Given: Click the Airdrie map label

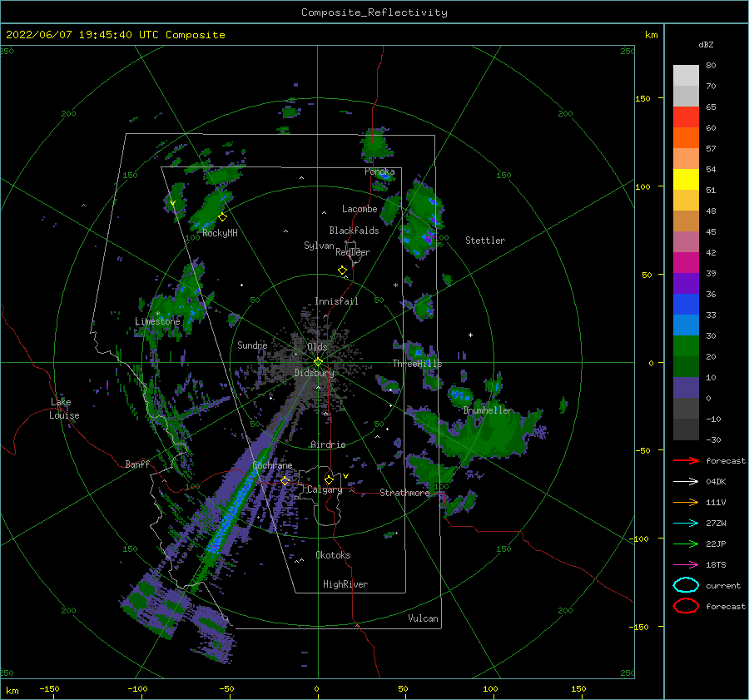Looking at the screenshot, I should coord(328,444).
